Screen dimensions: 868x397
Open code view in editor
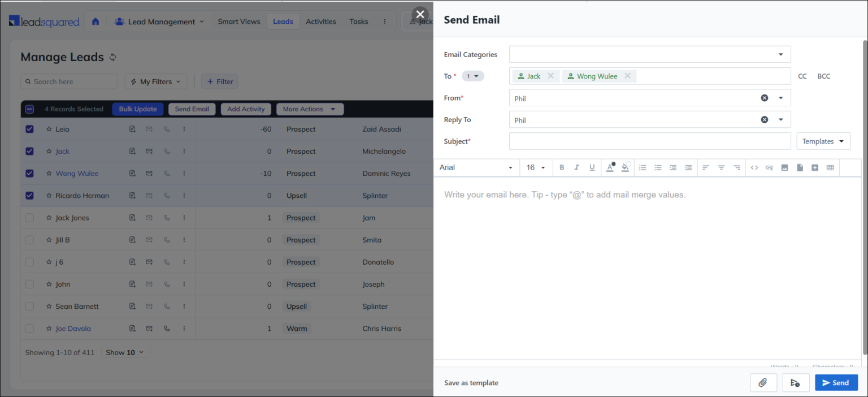point(754,167)
